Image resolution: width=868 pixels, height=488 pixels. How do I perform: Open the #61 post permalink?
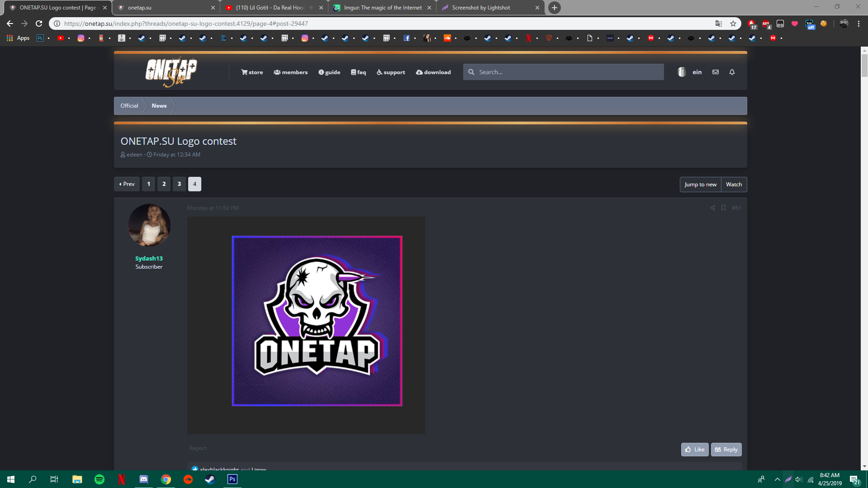tap(736, 208)
